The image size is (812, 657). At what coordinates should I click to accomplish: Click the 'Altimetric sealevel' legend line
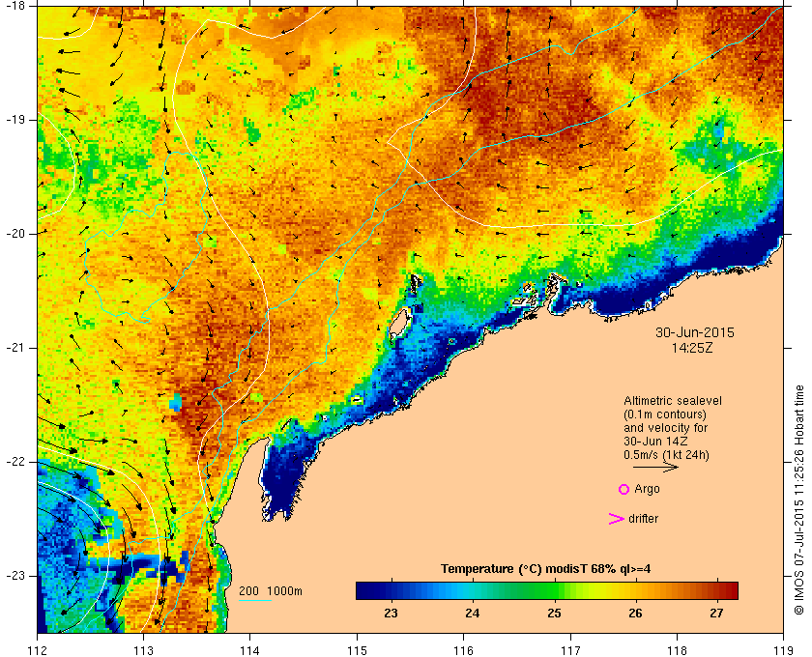(x=672, y=401)
